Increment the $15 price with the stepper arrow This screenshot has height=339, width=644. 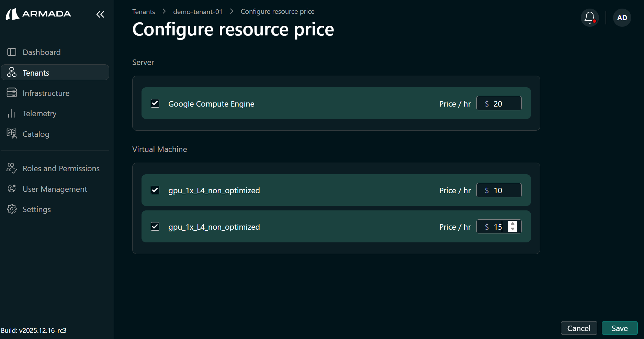click(x=513, y=224)
